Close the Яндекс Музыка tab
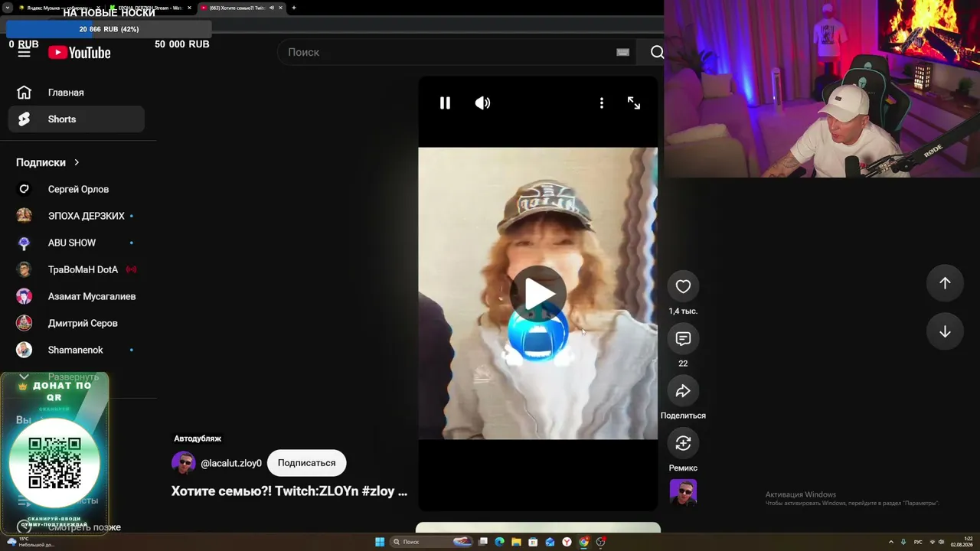The width and height of the screenshot is (980, 551). (97, 8)
